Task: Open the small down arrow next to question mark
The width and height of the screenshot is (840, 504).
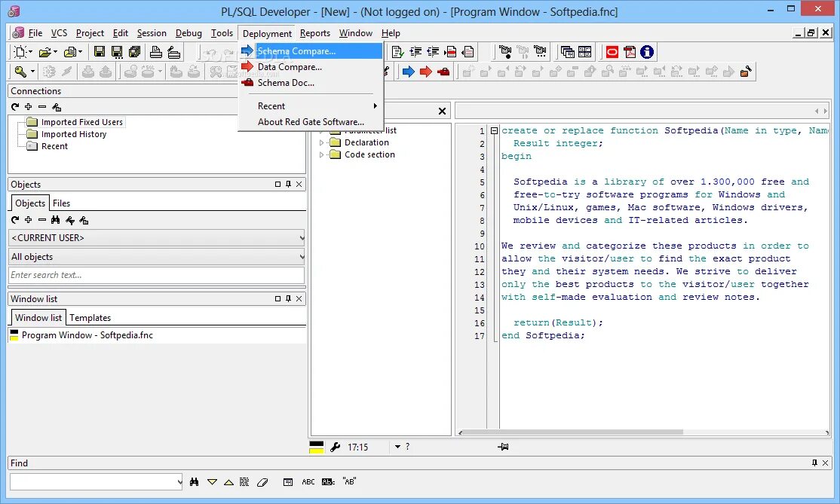Action: (x=397, y=447)
